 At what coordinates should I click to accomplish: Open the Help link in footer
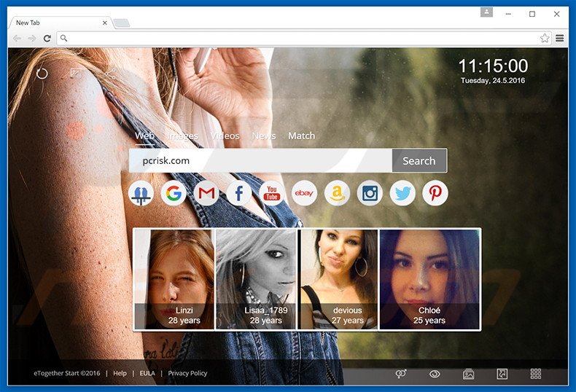[x=120, y=373]
